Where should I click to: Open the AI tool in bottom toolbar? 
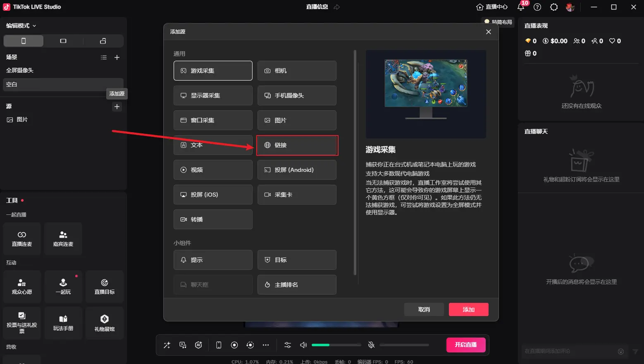pos(198,345)
